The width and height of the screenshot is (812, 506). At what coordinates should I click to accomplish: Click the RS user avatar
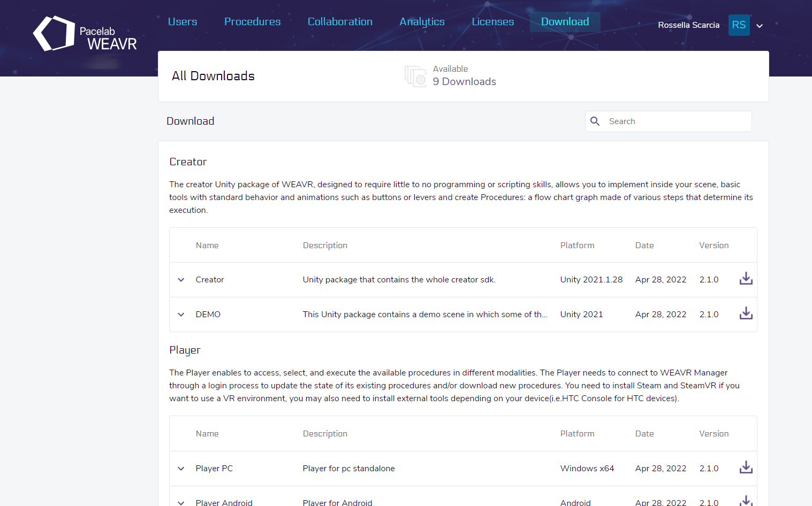coord(739,25)
